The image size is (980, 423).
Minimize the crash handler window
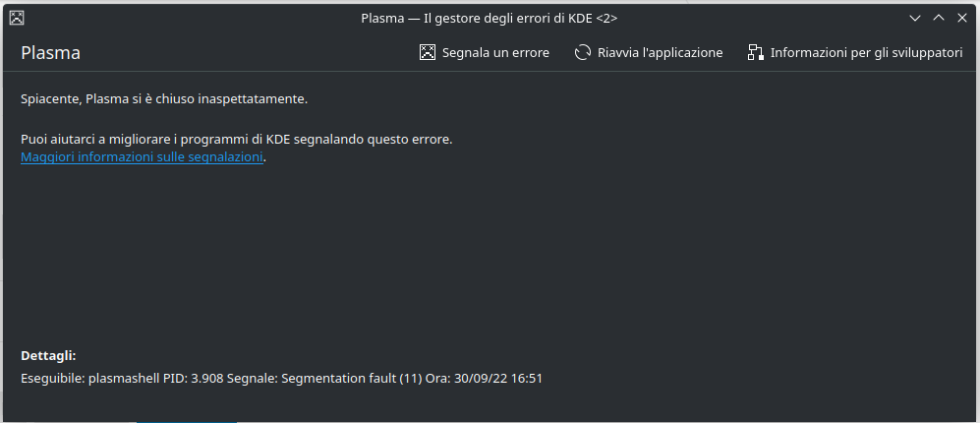[x=915, y=18]
